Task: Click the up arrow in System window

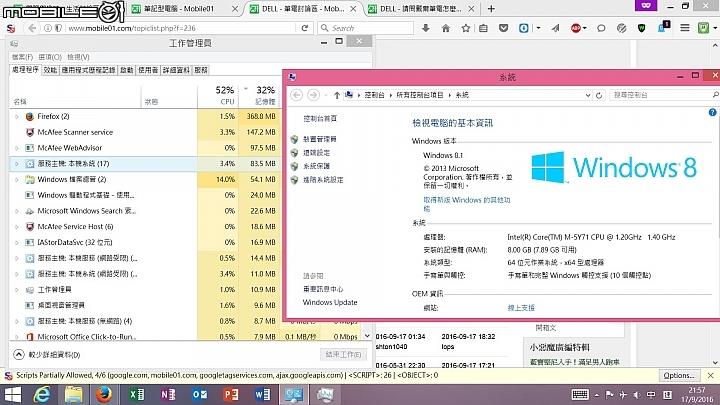Action: [x=337, y=95]
